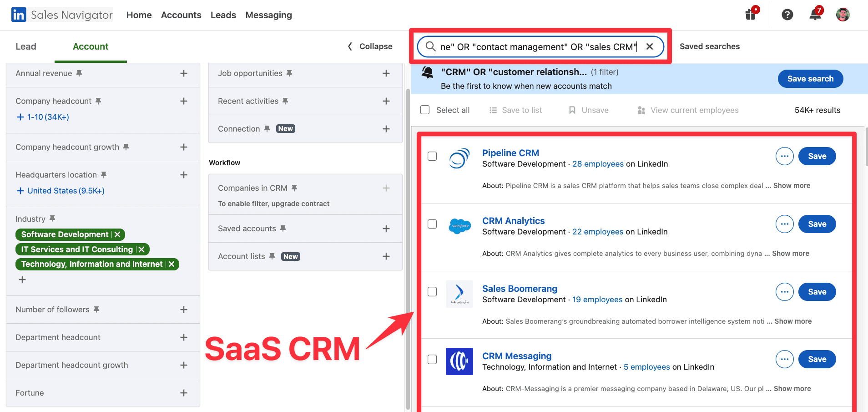Click the Save search button
868x412 pixels.
(x=811, y=79)
